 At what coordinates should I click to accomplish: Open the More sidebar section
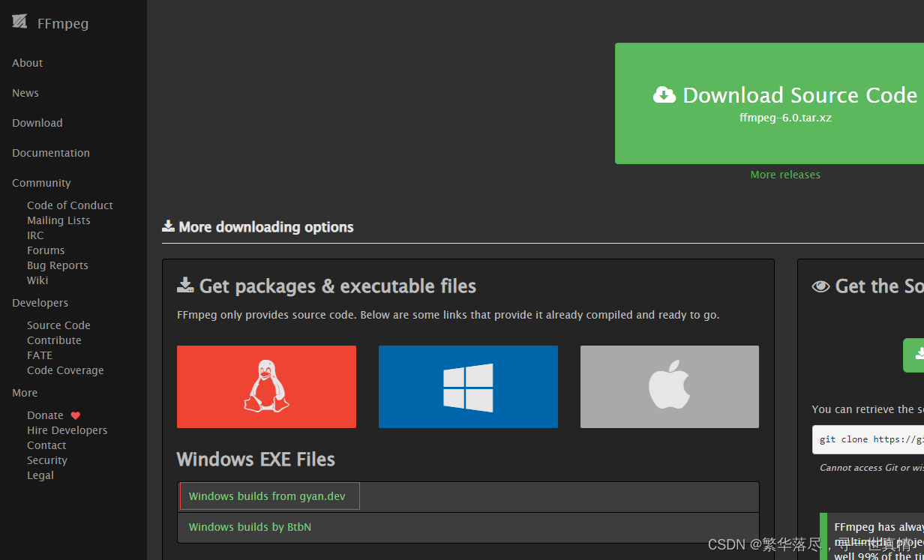(x=25, y=393)
